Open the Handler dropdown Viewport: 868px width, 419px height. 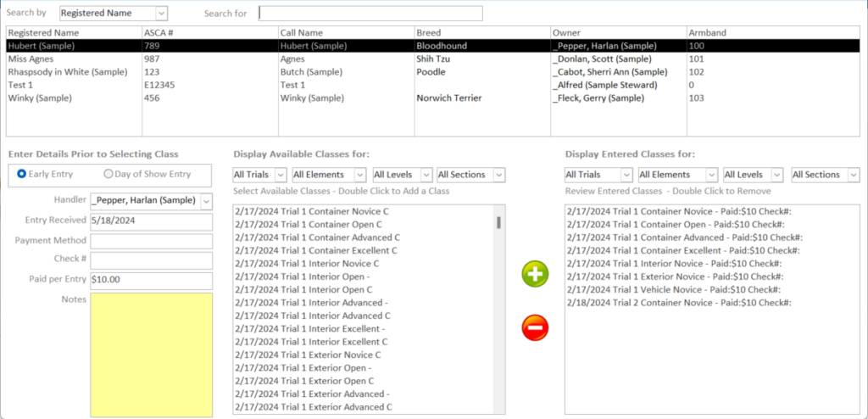(207, 201)
